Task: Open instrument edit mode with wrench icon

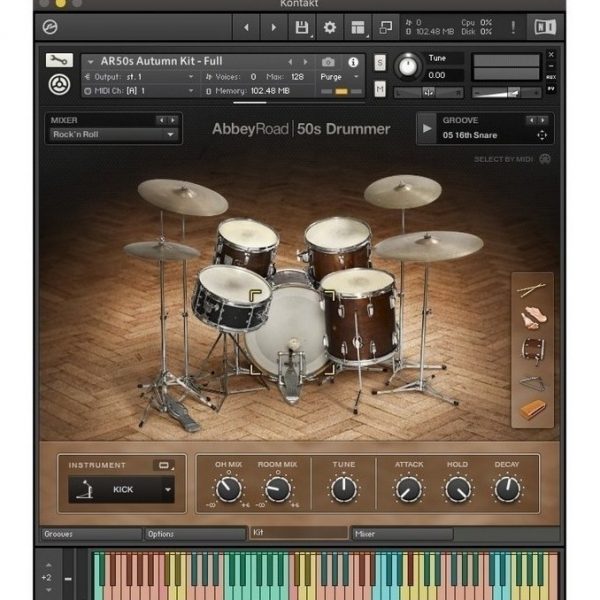Action: [x=59, y=60]
